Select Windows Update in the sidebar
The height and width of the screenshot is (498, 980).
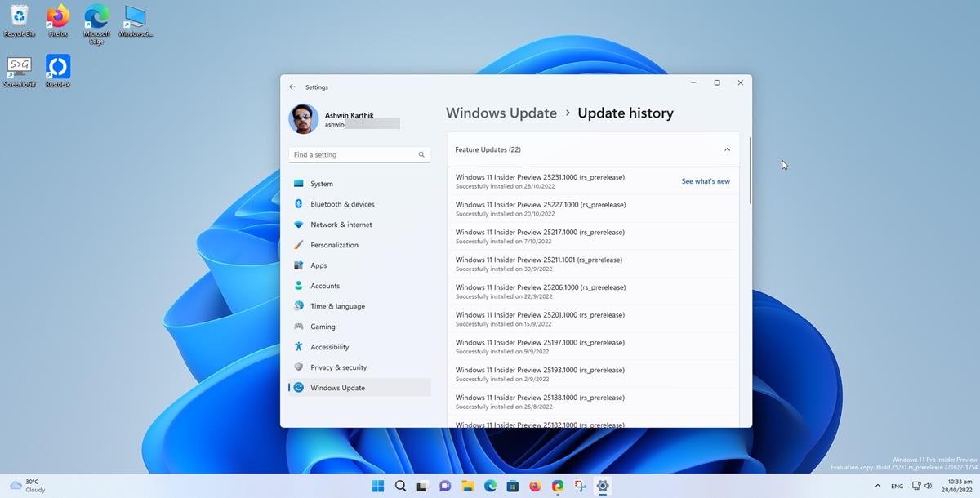click(x=359, y=388)
